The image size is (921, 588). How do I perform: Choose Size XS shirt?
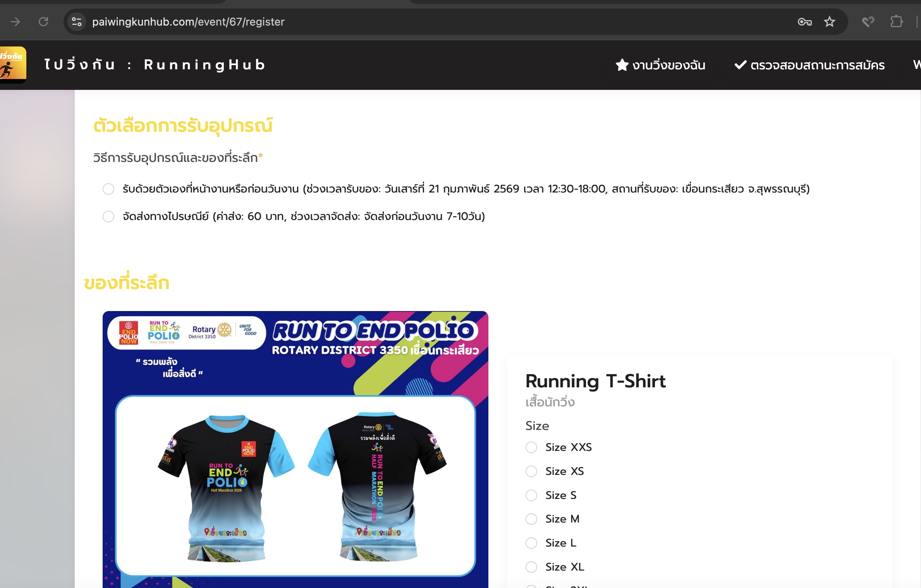coord(531,471)
